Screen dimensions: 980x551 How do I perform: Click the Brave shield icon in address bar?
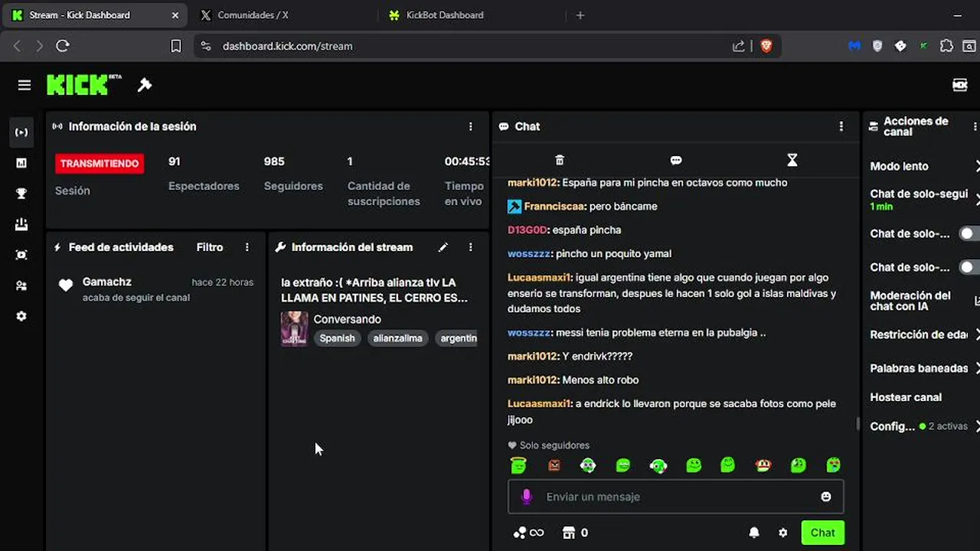[766, 46]
